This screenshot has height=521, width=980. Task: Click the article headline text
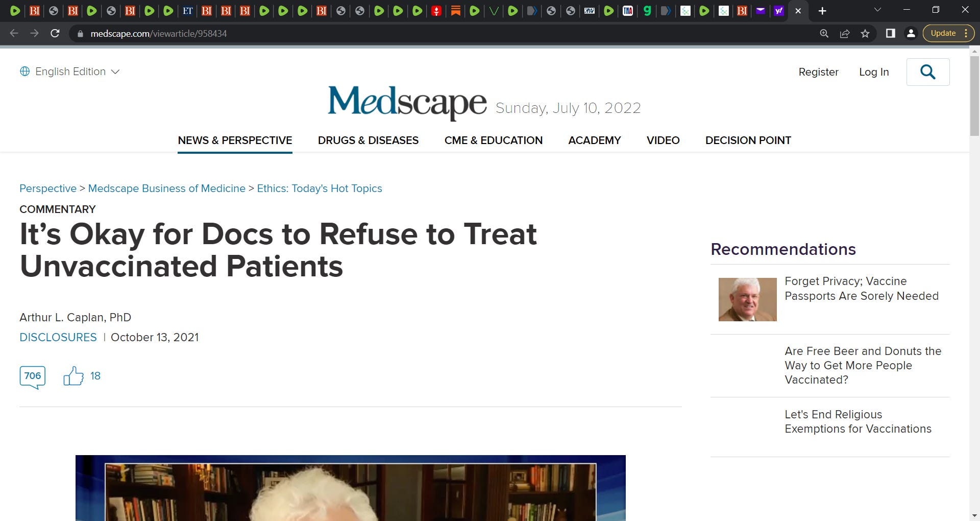pos(278,250)
